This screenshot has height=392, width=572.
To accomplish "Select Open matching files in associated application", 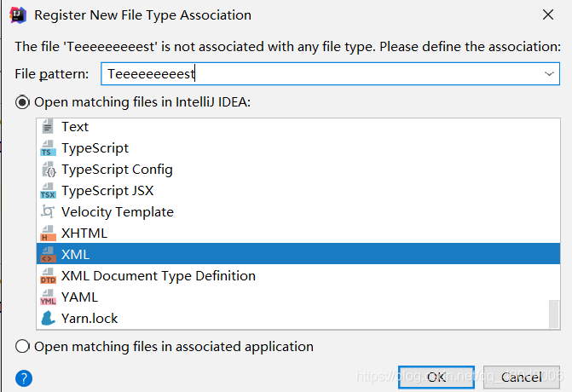I will point(165,347).
